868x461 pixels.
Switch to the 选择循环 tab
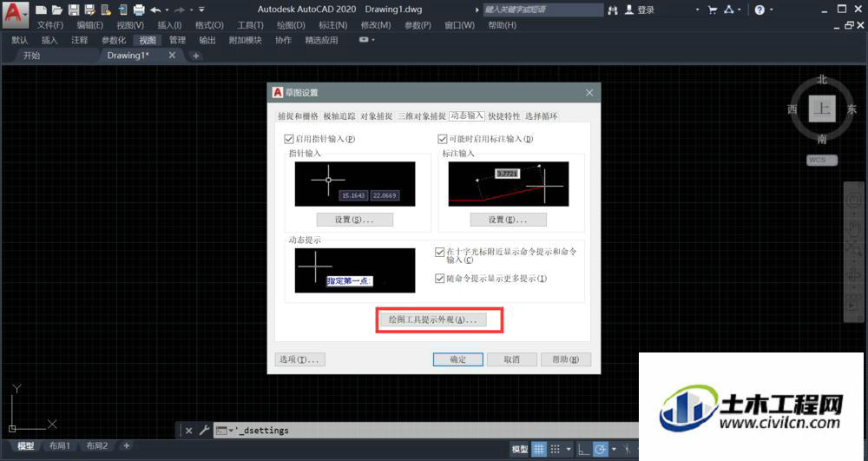click(542, 116)
